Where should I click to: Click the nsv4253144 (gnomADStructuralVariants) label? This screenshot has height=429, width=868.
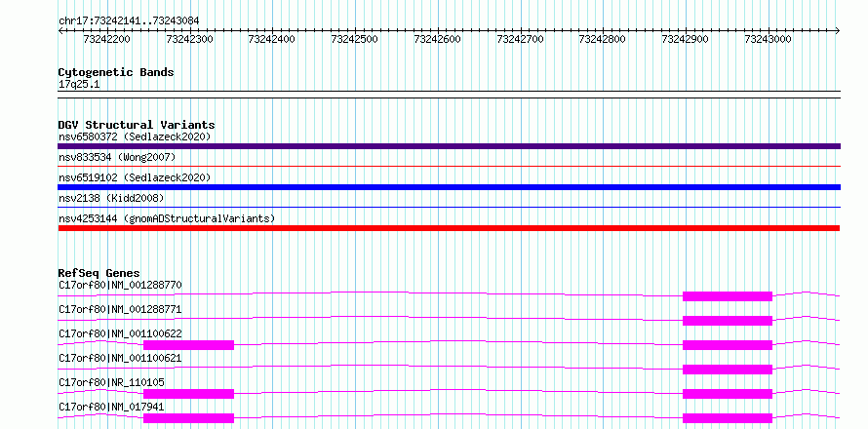tap(167, 218)
